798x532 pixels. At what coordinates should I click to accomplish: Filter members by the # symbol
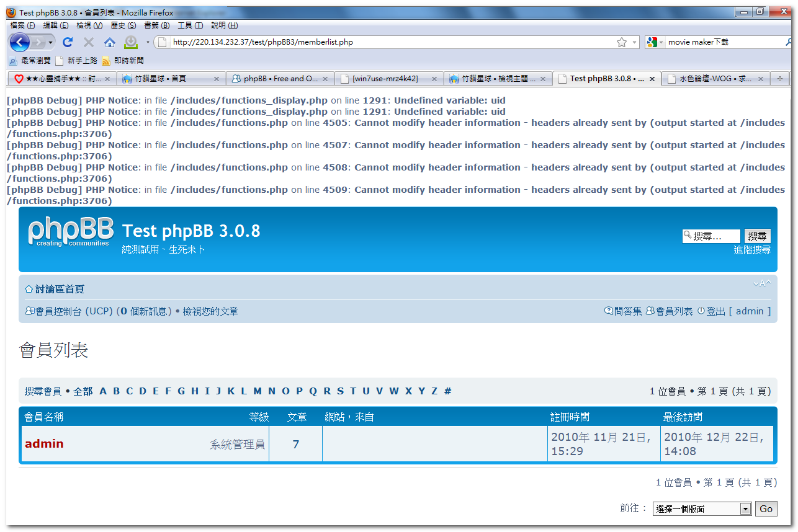point(448,391)
